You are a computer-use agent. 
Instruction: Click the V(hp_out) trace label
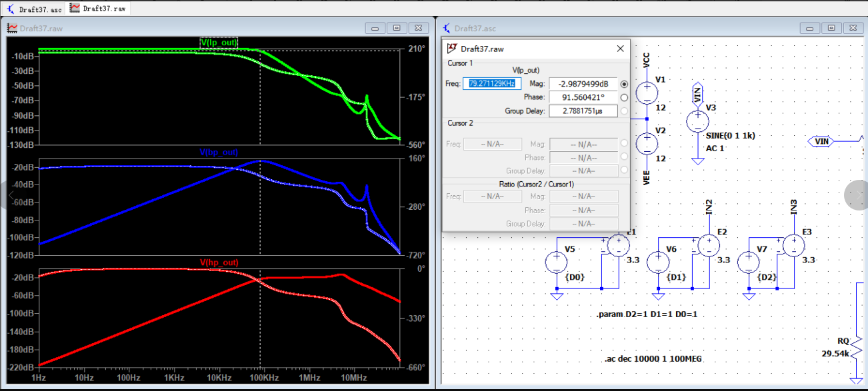click(x=219, y=262)
